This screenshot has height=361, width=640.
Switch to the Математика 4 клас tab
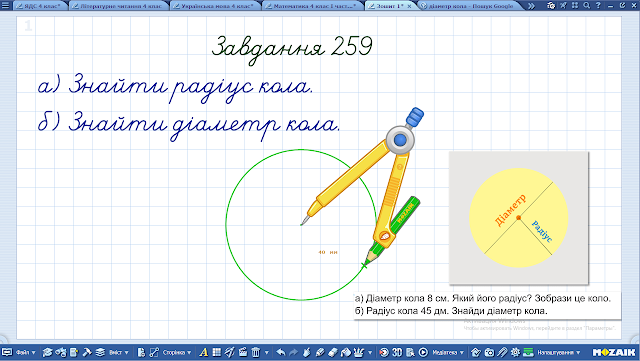[x=313, y=6]
